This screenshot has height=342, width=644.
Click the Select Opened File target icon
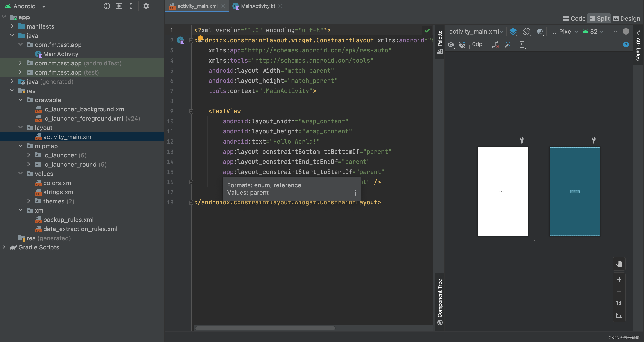coord(107,6)
